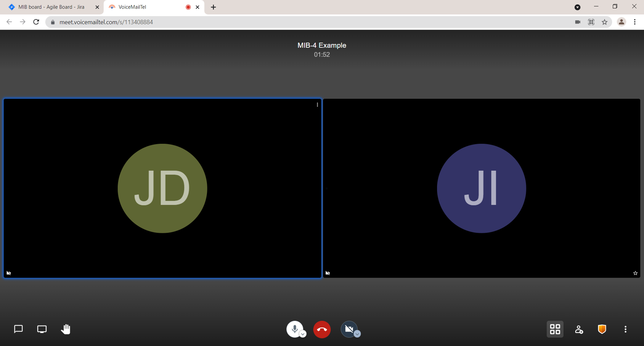Hang up the call
Image resolution: width=644 pixels, height=346 pixels.
point(322,329)
